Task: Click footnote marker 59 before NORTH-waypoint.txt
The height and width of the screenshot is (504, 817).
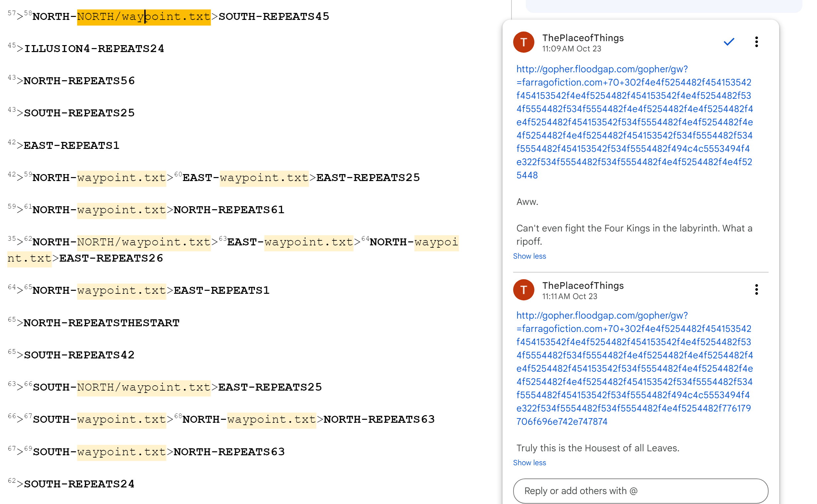Action: (x=28, y=174)
